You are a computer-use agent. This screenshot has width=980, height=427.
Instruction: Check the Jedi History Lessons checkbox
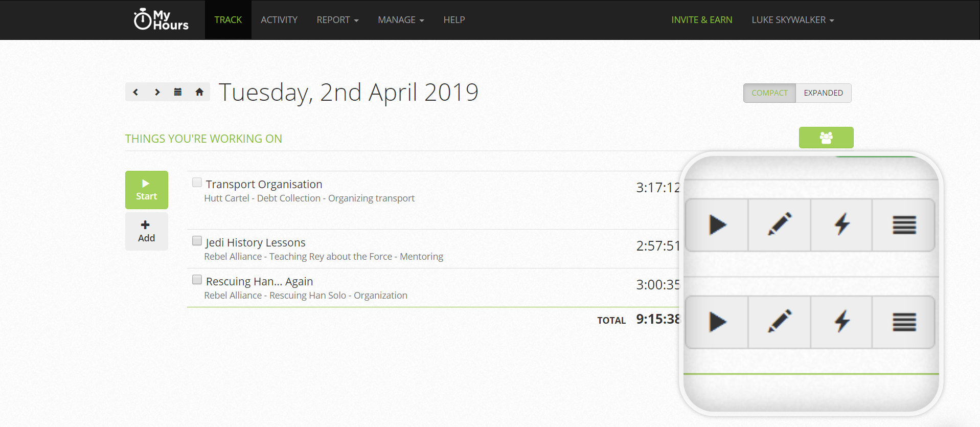[197, 240]
